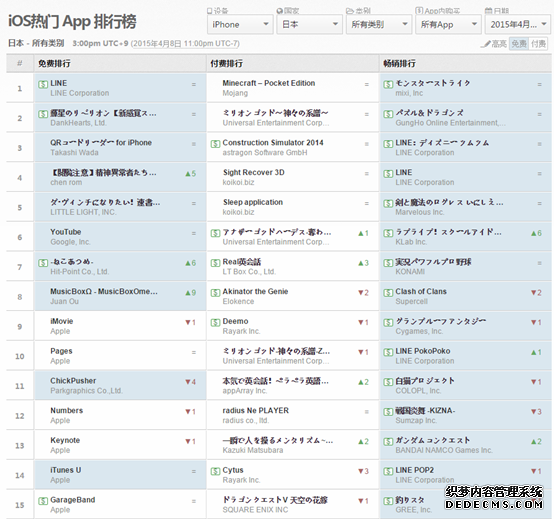Open iMovie app link
554x519 pixels.
[61, 321]
